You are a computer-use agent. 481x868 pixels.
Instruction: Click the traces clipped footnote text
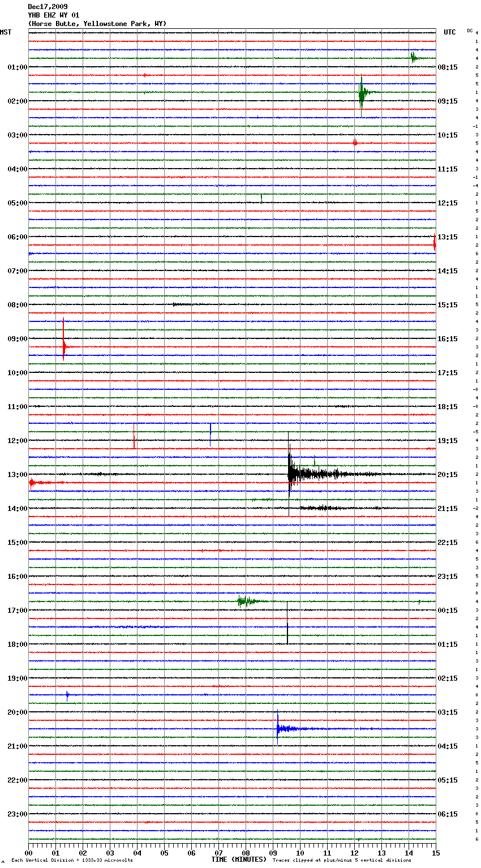click(342, 861)
